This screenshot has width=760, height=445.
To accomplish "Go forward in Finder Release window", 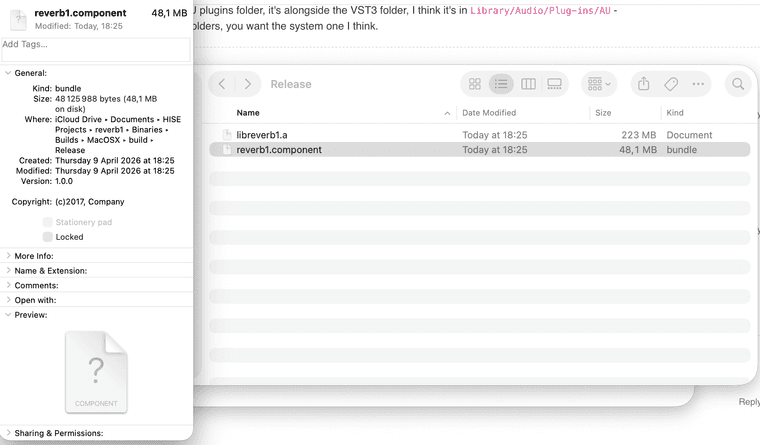I will click(248, 84).
